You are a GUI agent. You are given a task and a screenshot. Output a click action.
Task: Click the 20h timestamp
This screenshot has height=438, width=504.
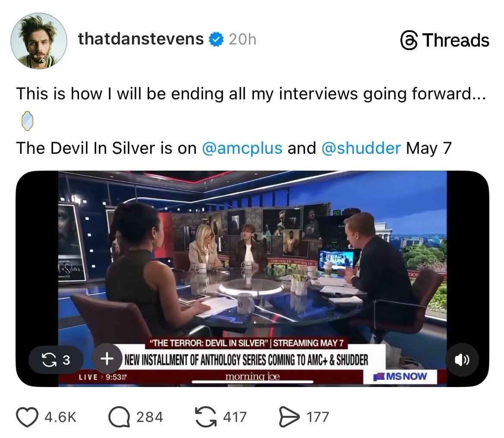[x=243, y=39]
